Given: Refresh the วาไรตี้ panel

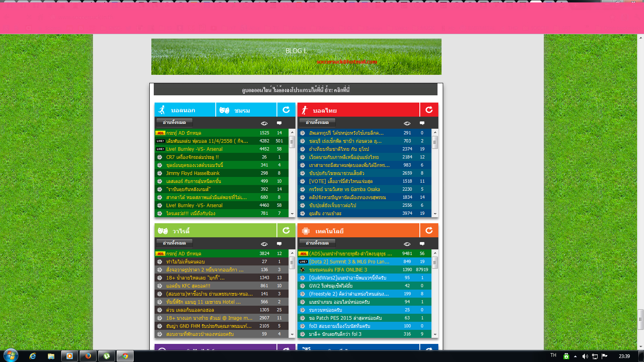Looking at the screenshot, I should [286, 230].
